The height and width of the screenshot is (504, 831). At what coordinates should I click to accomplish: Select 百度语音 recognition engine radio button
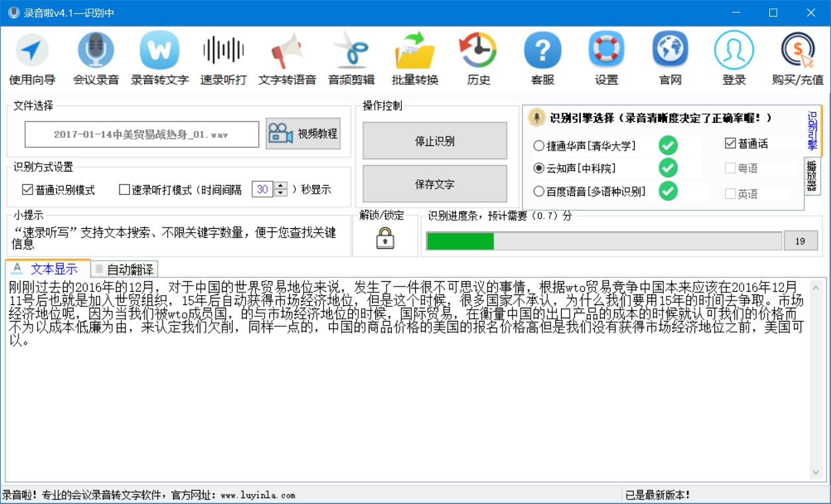point(539,192)
